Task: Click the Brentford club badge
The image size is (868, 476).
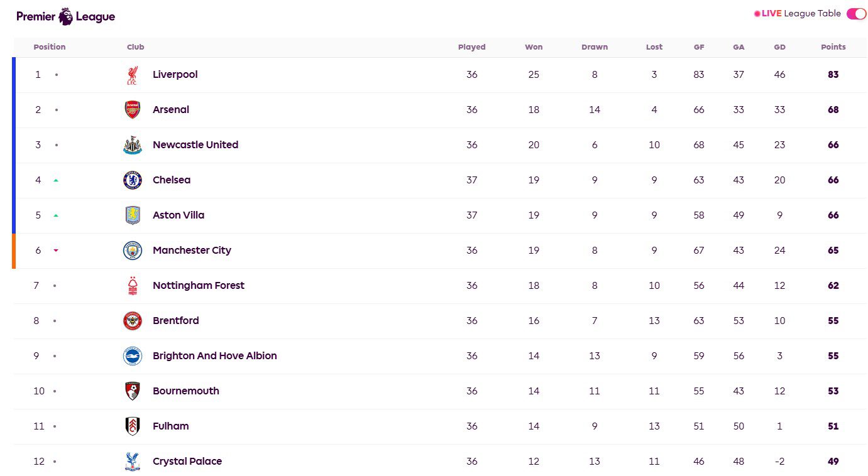Action: tap(132, 321)
